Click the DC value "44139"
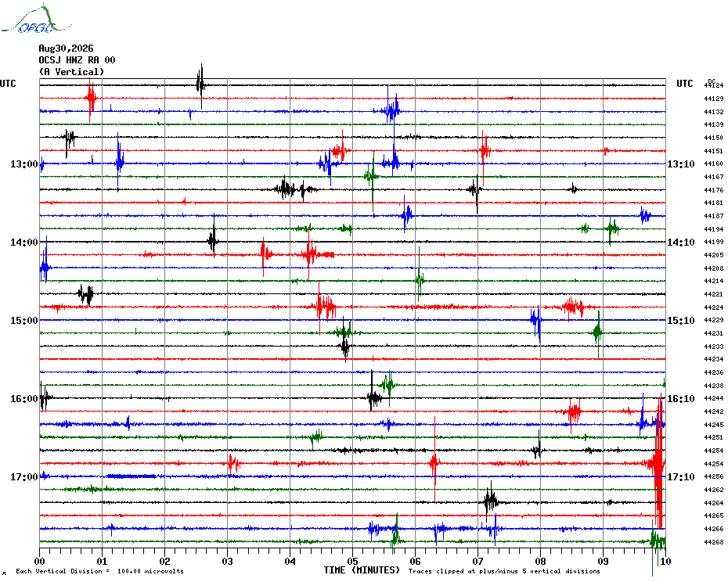 point(714,124)
